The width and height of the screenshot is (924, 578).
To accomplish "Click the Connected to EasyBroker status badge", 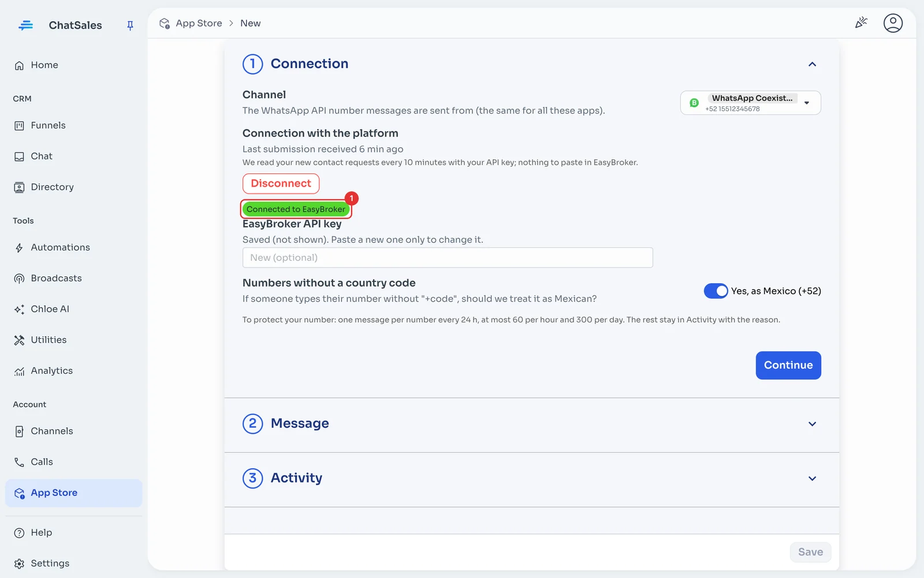I will [296, 209].
